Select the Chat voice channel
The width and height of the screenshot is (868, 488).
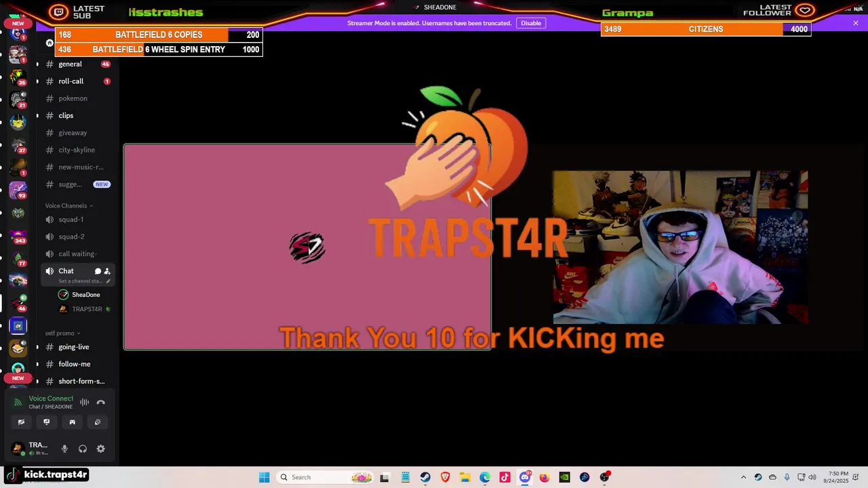tap(77, 274)
